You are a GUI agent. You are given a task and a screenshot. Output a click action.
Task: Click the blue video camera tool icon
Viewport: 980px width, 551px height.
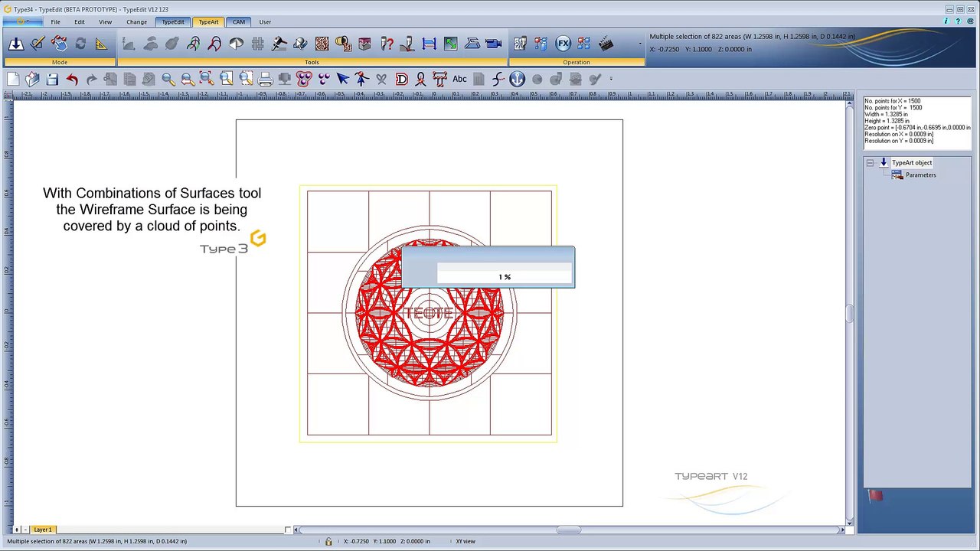point(493,44)
